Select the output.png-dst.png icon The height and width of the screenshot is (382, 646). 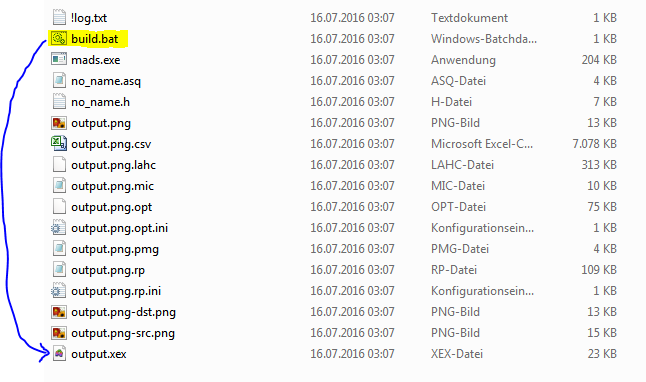tap(59, 312)
